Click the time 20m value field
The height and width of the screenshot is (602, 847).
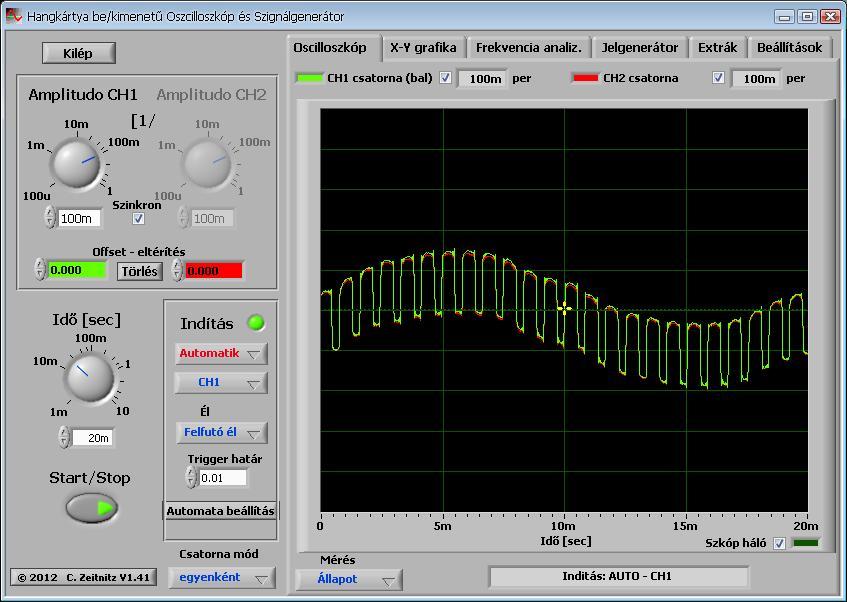(x=93, y=438)
